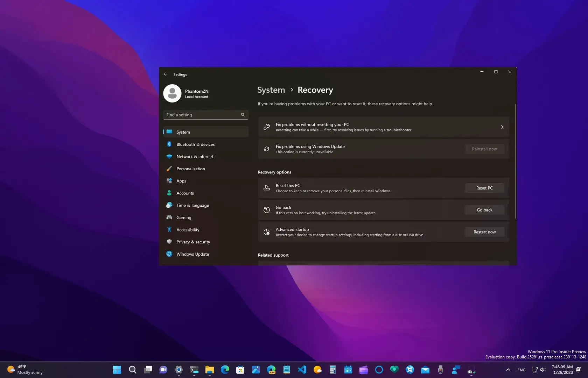The width and height of the screenshot is (588, 378).
Task: Click the Reset this PC icon
Action: pyautogui.click(x=267, y=188)
